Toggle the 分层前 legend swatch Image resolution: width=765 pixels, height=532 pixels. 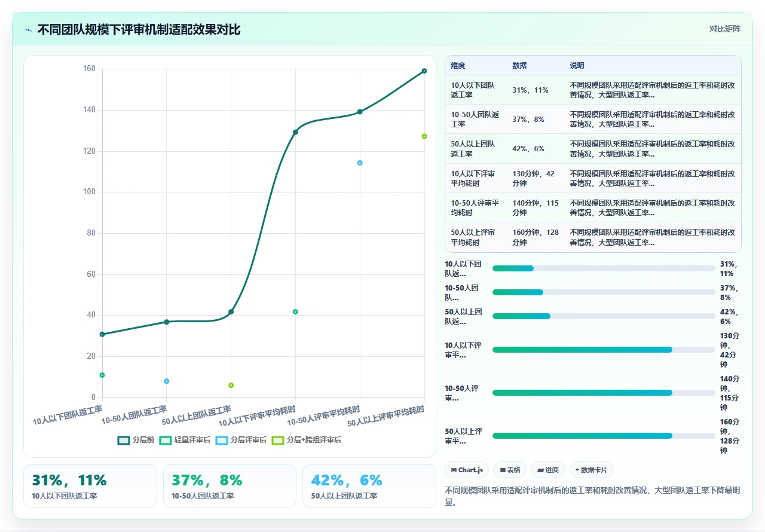[x=124, y=440]
